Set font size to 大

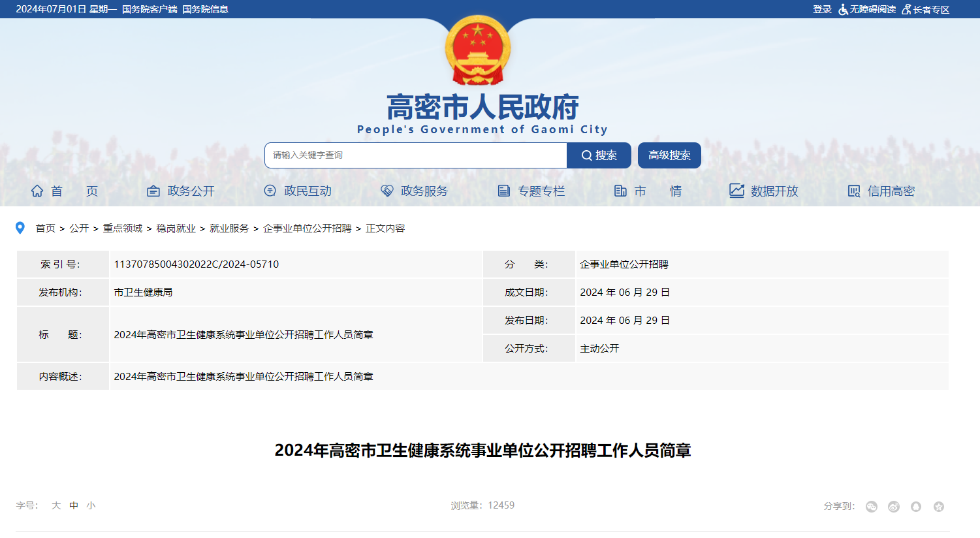(56, 505)
